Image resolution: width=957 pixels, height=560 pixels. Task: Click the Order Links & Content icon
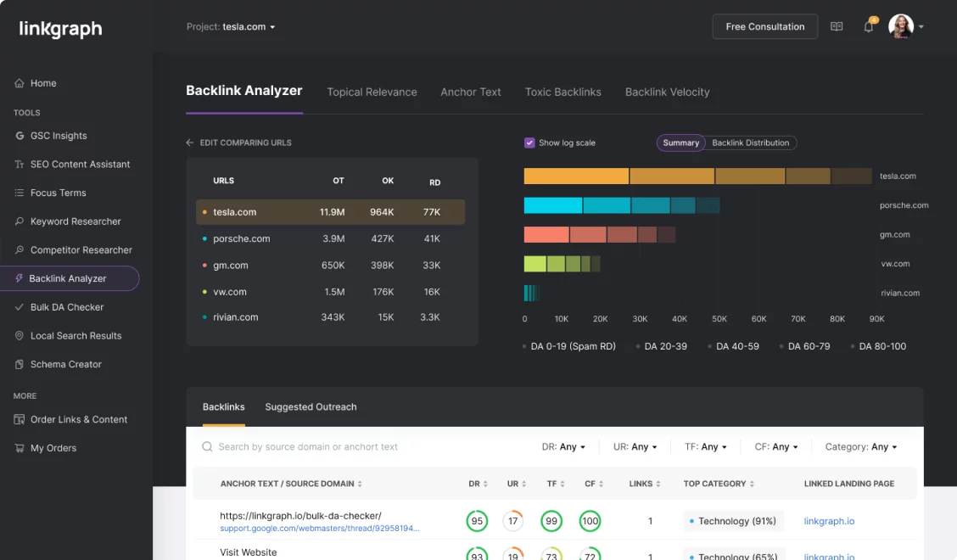coord(19,419)
